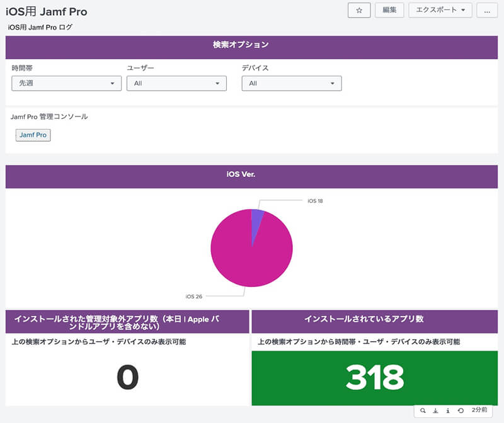
Task: Click the download export icon in panel footer
Action: pos(435,410)
